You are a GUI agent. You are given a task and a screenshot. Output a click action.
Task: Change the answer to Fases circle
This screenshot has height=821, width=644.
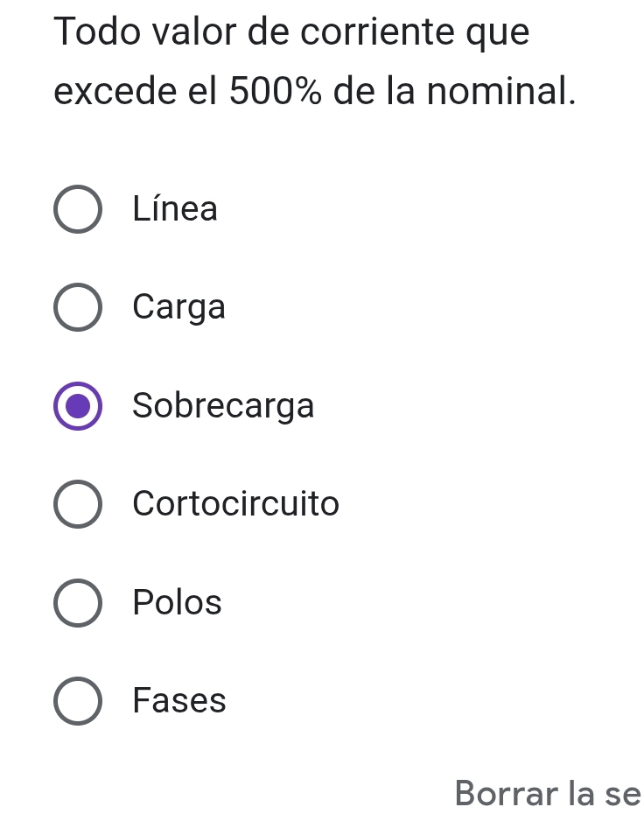[78, 701]
